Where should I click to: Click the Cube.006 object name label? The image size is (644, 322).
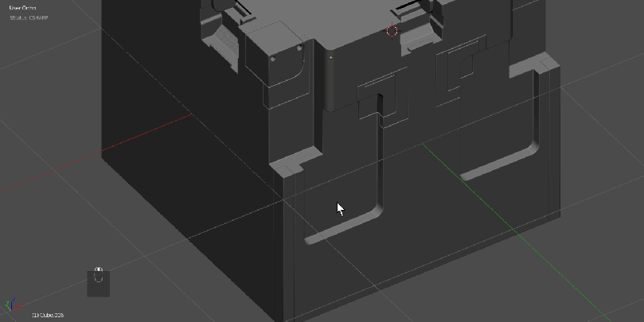(48, 316)
